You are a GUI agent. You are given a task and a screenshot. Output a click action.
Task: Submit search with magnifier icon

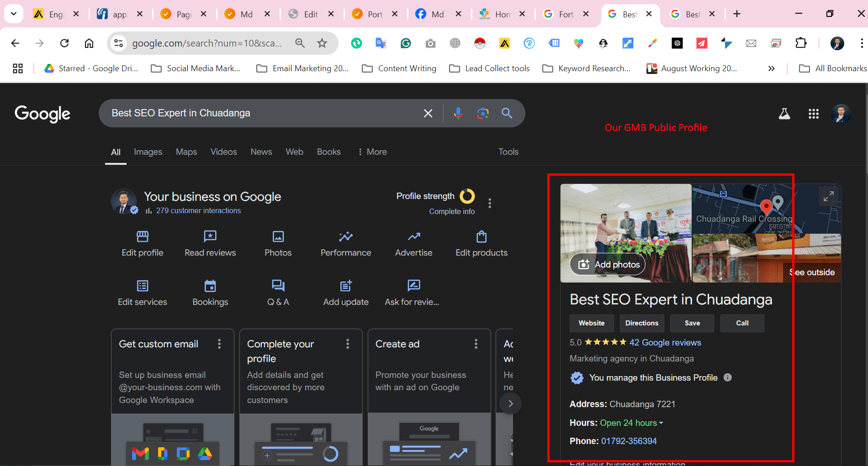tap(507, 113)
